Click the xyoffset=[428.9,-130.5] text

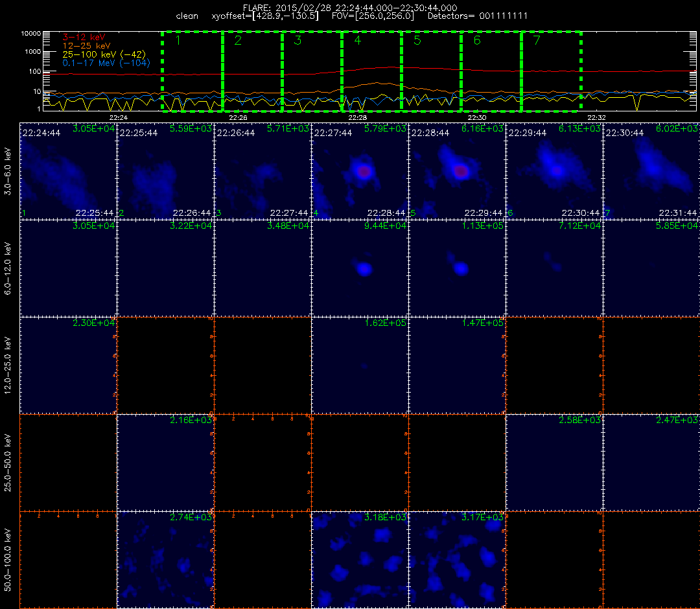(x=265, y=16)
